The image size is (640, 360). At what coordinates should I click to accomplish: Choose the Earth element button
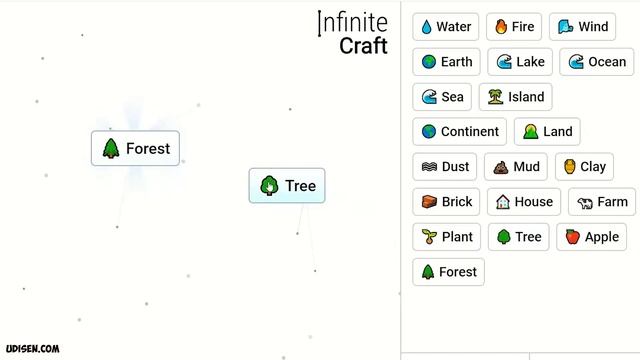pos(447,62)
